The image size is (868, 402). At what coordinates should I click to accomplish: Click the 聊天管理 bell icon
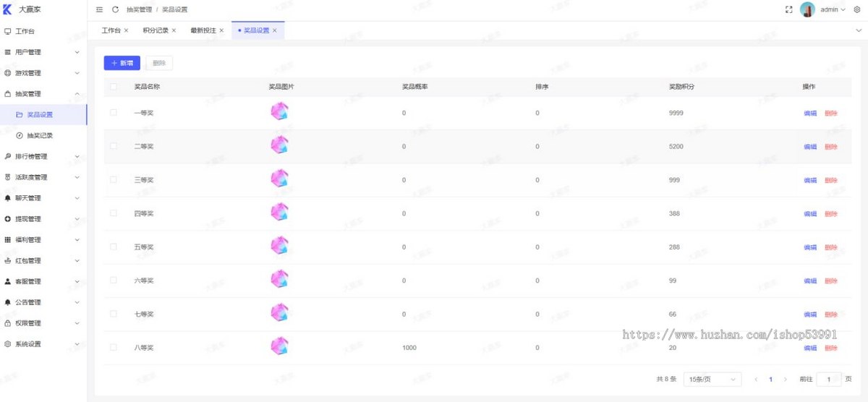[x=8, y=198]
